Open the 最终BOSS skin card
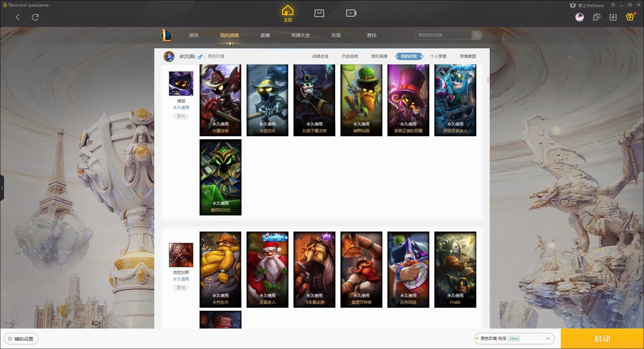Screen dimensions: 644x349 (220, 177)
